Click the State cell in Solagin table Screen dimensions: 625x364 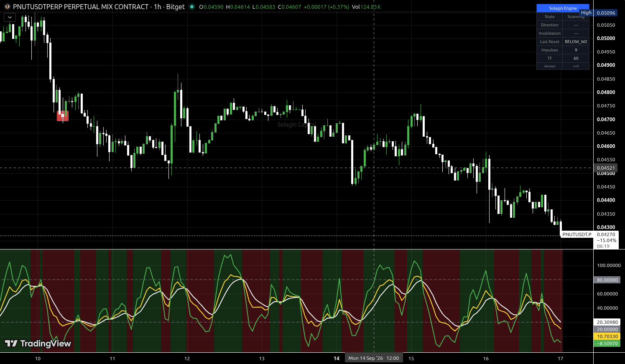550,17
